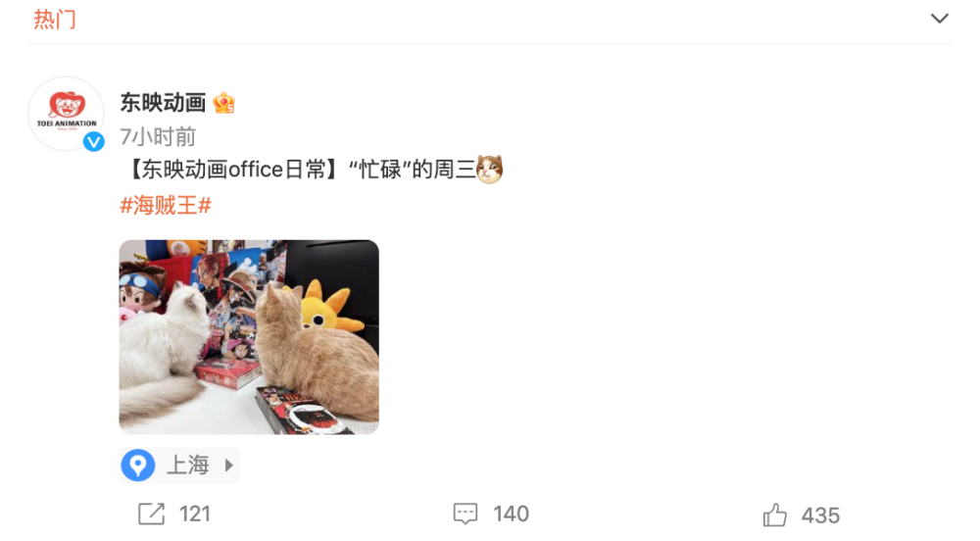
Task: Expand location with triangle arrow
Action: (x=229, y=466)
